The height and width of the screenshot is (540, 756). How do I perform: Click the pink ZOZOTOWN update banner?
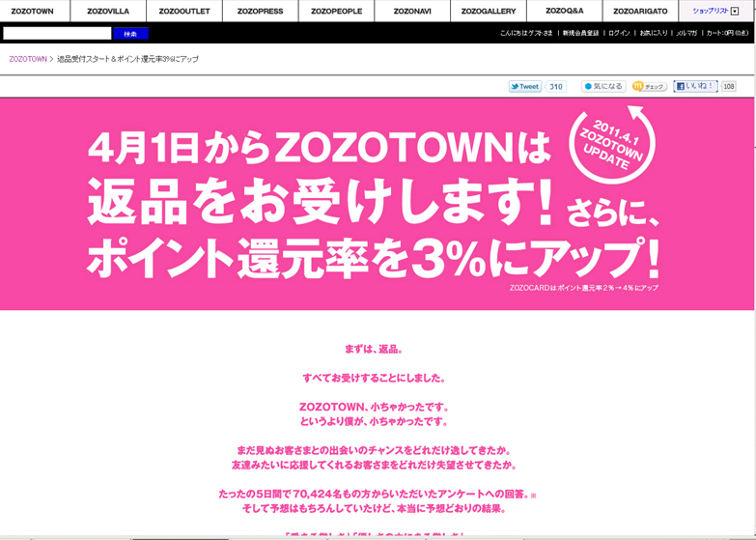(377, 203)
